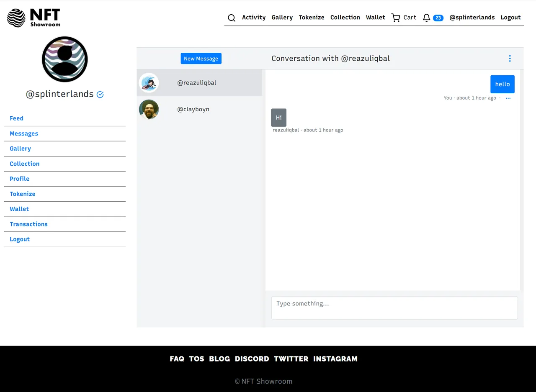
Task: Click @splinterlands in top navigation
Action: pos(472,18)
